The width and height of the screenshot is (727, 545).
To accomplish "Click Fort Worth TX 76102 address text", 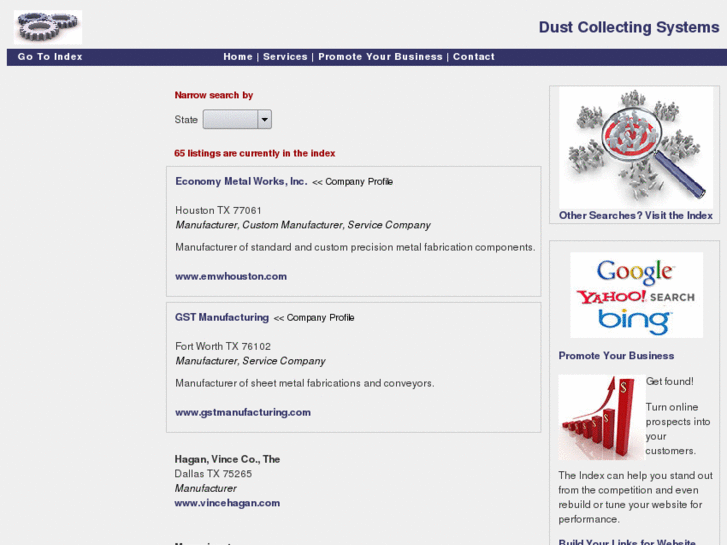I will (x=223, y=346).
